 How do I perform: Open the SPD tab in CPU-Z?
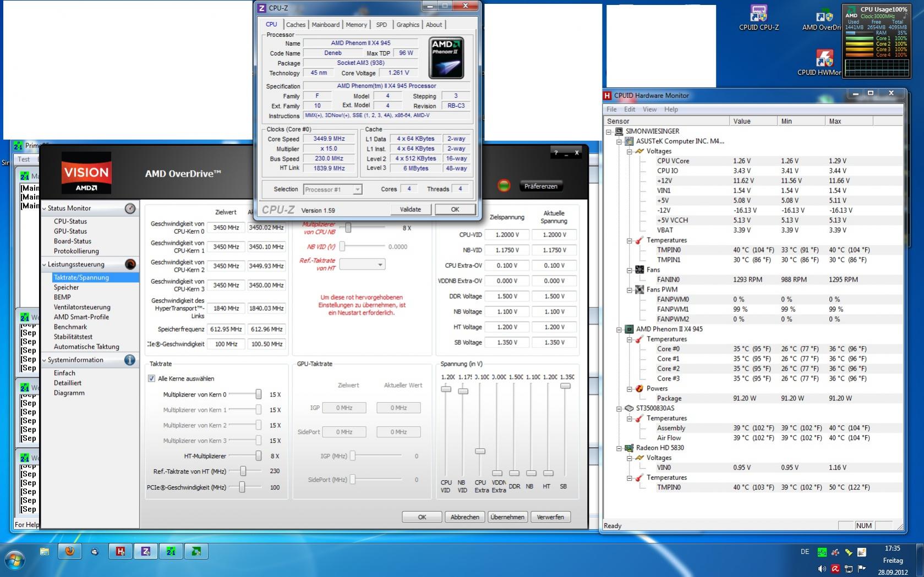(x=381, y=25)
